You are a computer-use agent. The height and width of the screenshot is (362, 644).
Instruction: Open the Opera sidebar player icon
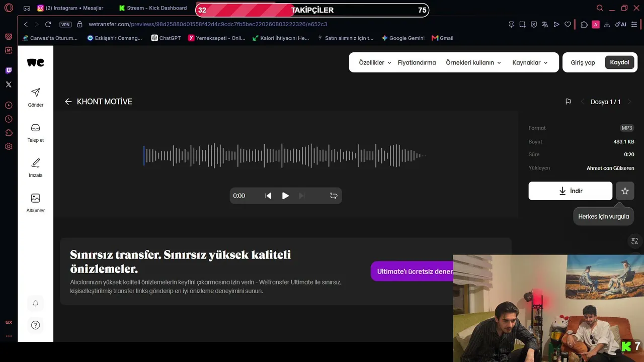pyautogui.click(x=9, y=105)
